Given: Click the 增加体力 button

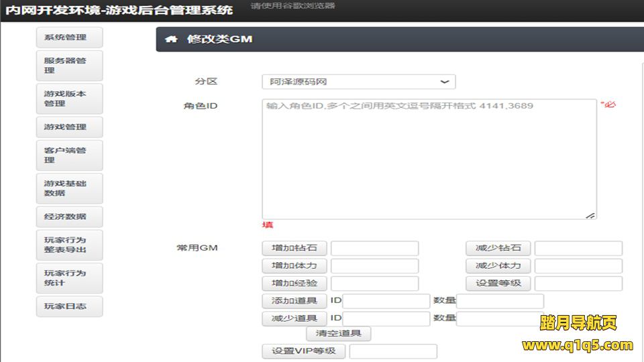Looking at the screenshot, I should click(294, 265).
